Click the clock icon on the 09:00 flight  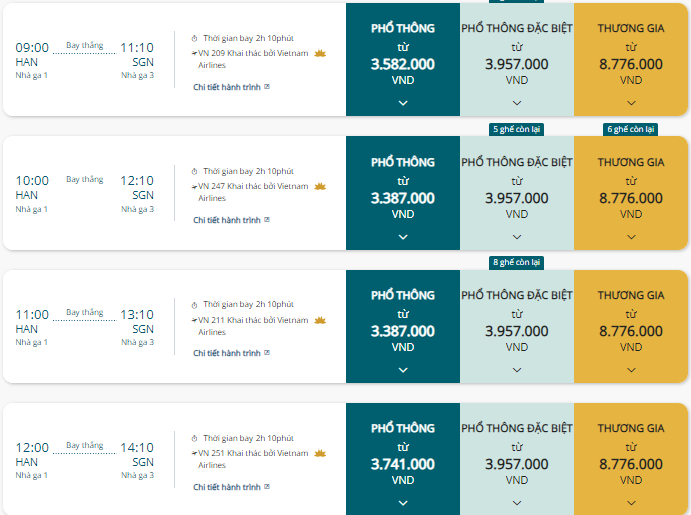pos(195,37)
